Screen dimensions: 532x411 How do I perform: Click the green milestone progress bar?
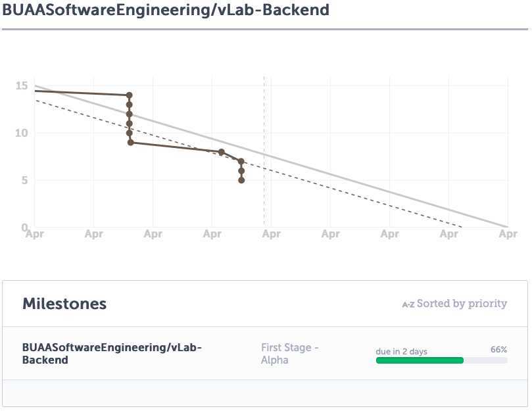[420, 360]
